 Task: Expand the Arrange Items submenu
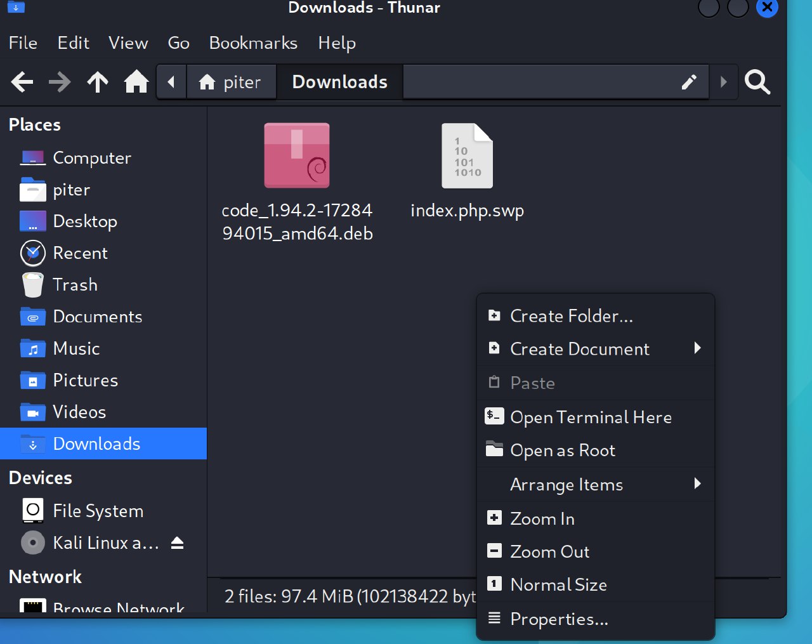pos(566,485)
